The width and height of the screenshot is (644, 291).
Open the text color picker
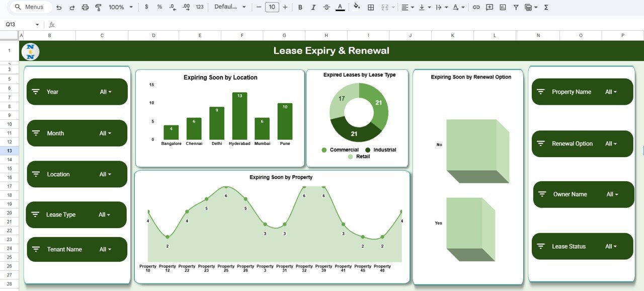pos(339,7)
